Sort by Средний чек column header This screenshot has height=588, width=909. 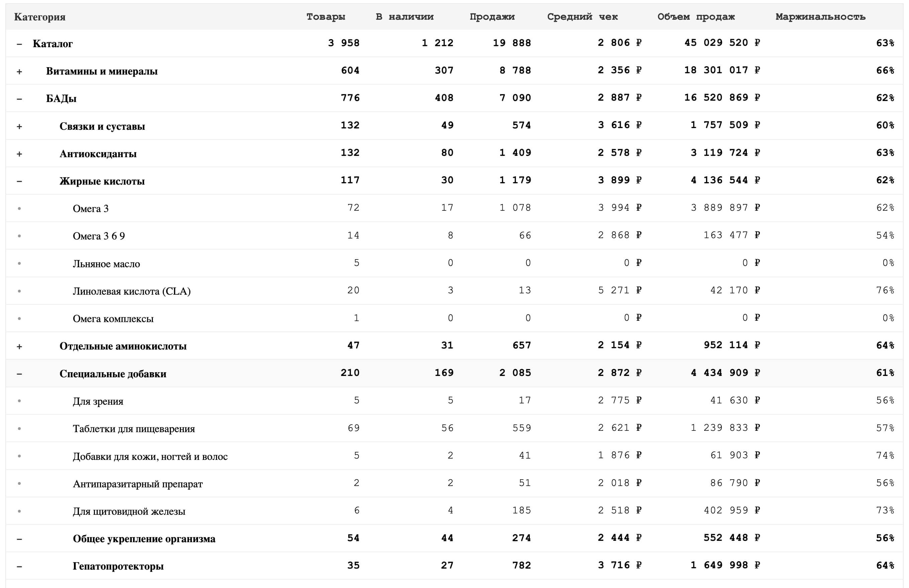582,17
